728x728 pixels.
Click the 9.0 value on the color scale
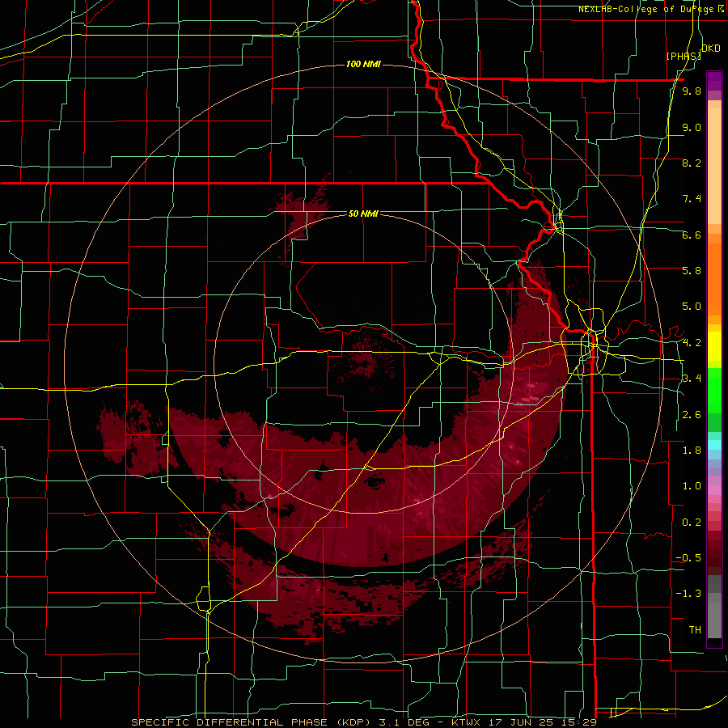(692, 127)
